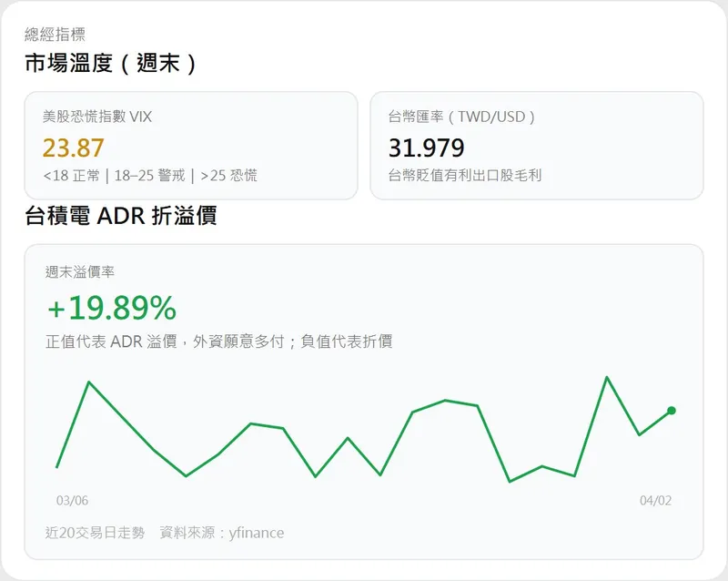Select the 美股恐慌指數 VIX label
This screenshot has height=581, width=728.
point(97,117)
